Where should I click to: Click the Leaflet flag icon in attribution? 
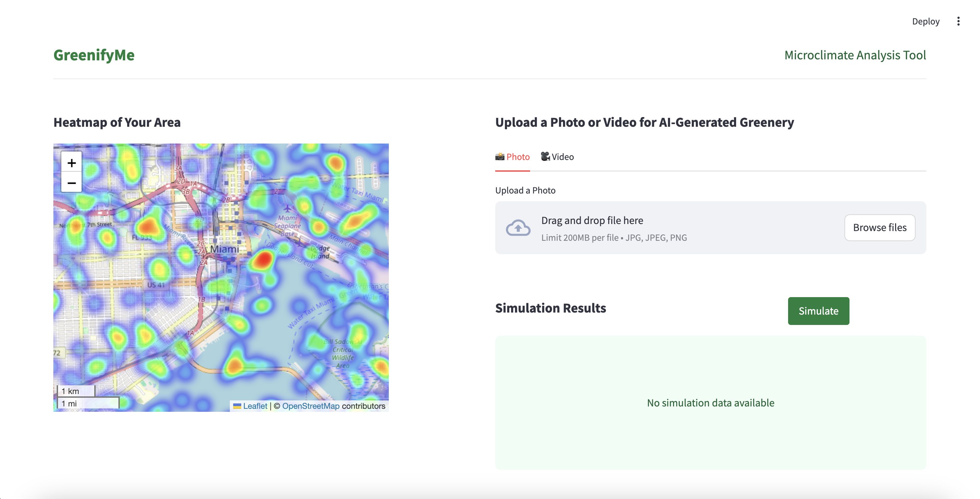coord(237,406)
